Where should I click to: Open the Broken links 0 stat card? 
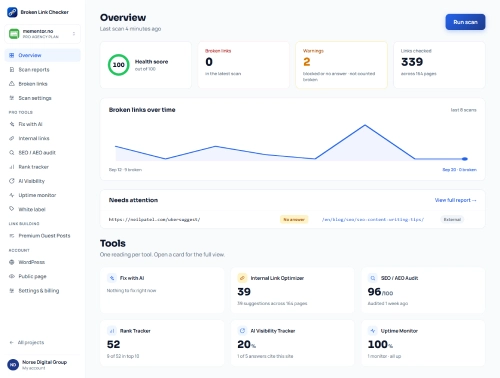coord(244,65)
